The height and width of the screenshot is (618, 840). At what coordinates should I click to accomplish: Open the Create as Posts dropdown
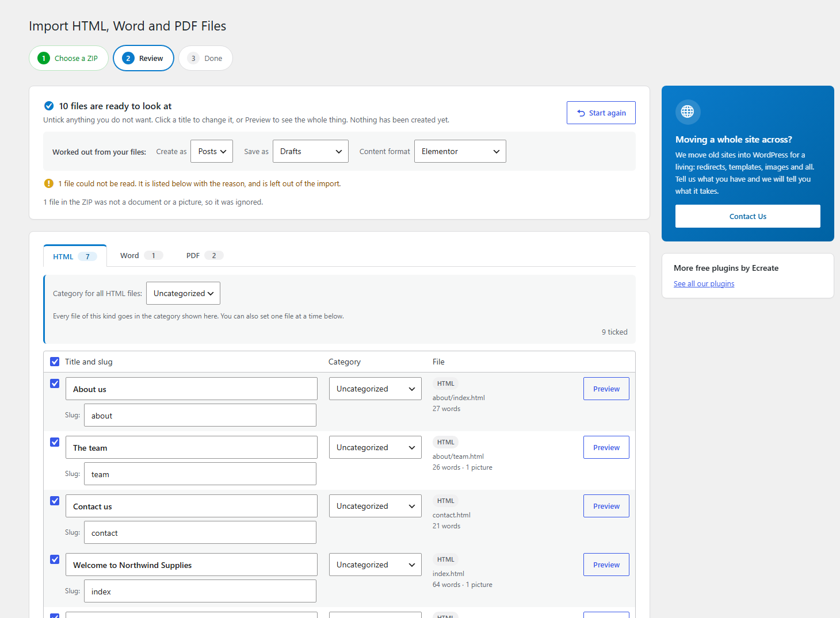[x=212, y=151]
